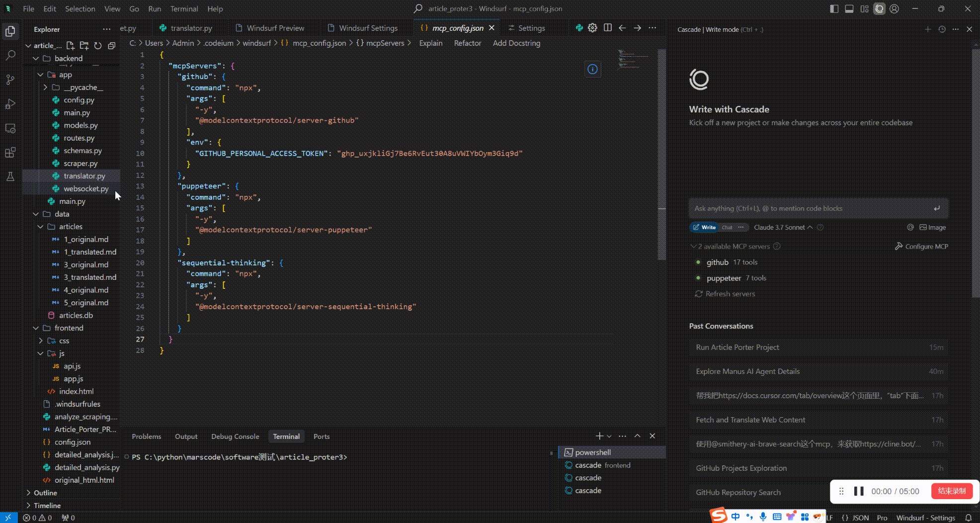Open the Search view in activity bar
The image size is (980, 523).
[x=10, y=55]
